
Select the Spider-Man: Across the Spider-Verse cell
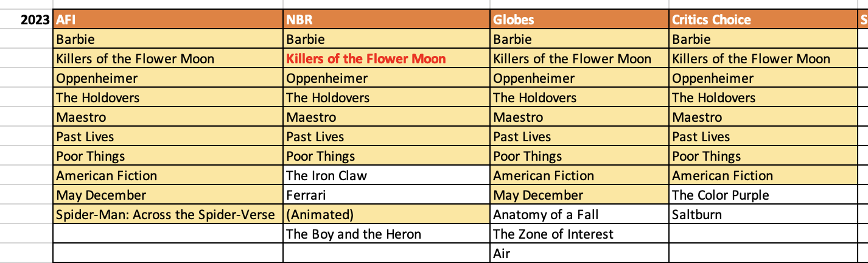pos(166,215)
